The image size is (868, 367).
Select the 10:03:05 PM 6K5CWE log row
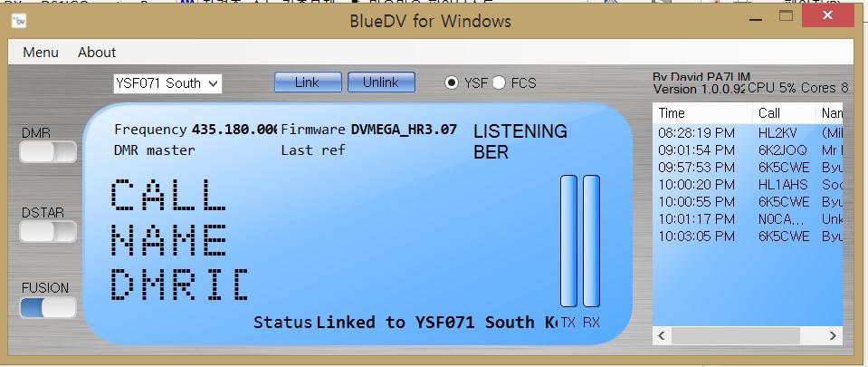[x=748, y=237]
